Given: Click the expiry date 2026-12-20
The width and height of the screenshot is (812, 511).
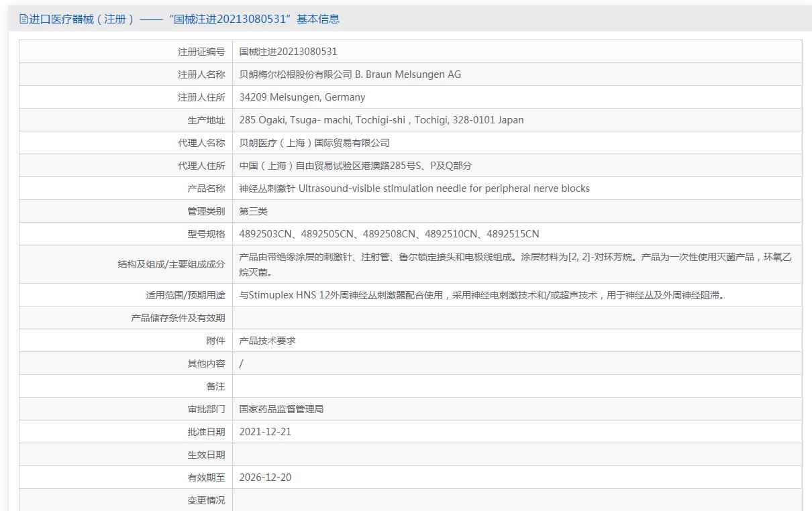Looking at the screenshot, I should [265, 477].
